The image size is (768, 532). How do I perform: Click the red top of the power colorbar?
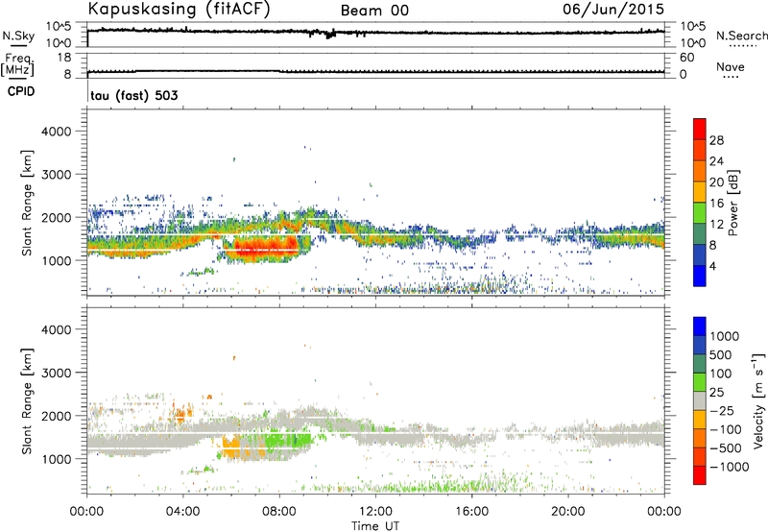[700, 129]
